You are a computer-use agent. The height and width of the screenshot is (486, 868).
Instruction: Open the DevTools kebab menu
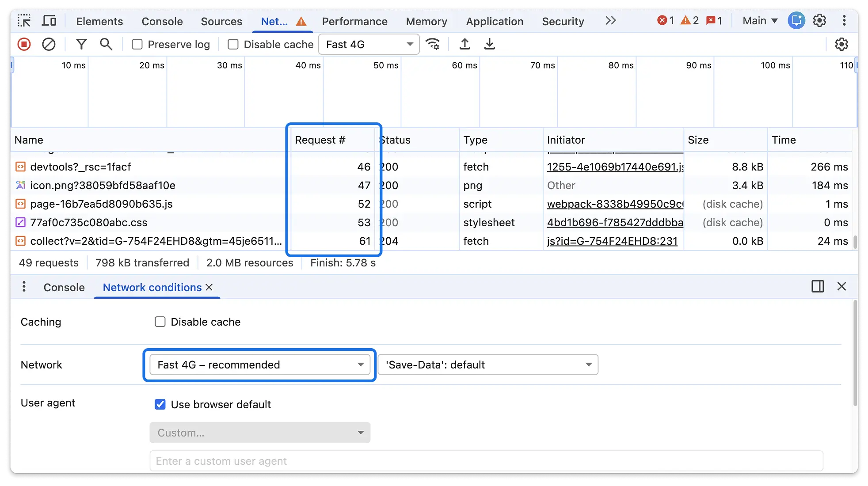click(x=844, y=21)
